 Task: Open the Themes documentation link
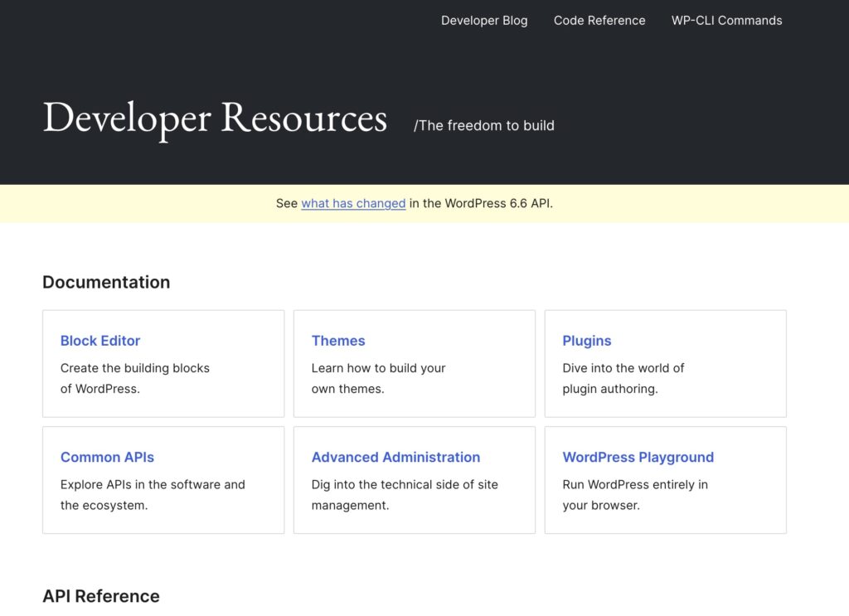point(338,341)
